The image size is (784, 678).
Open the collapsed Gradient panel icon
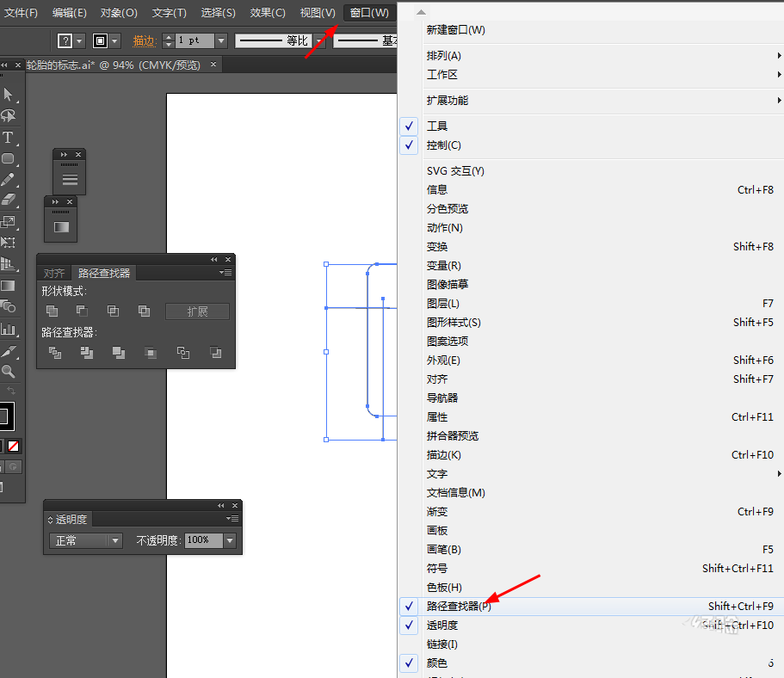61,227
